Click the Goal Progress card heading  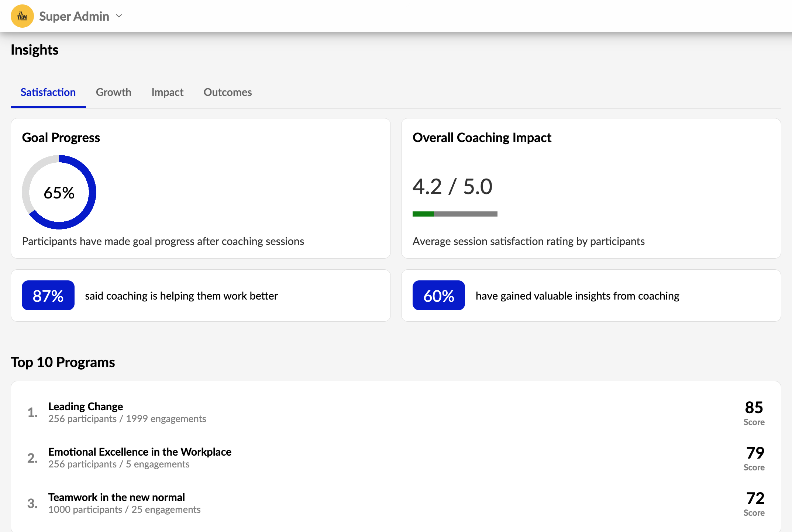pyautogui.click(x=61, y=138)
